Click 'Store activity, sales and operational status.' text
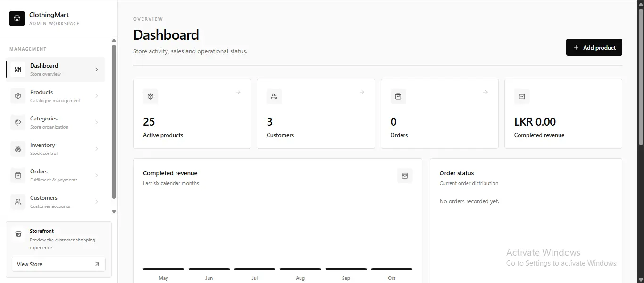644x283 pixels. click(x=190, y=51)
